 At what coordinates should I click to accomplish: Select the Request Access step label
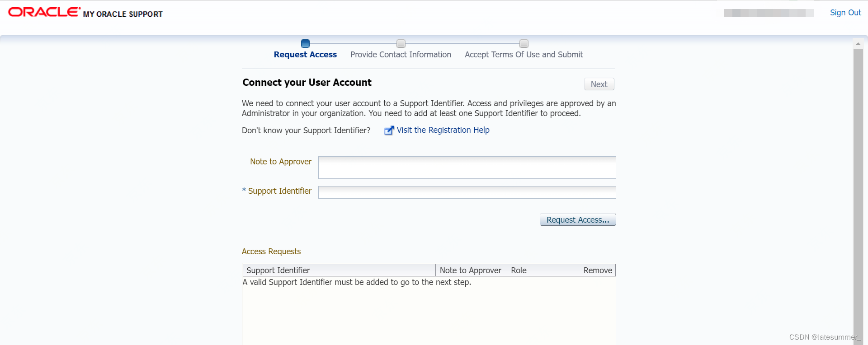coord(305,55)
